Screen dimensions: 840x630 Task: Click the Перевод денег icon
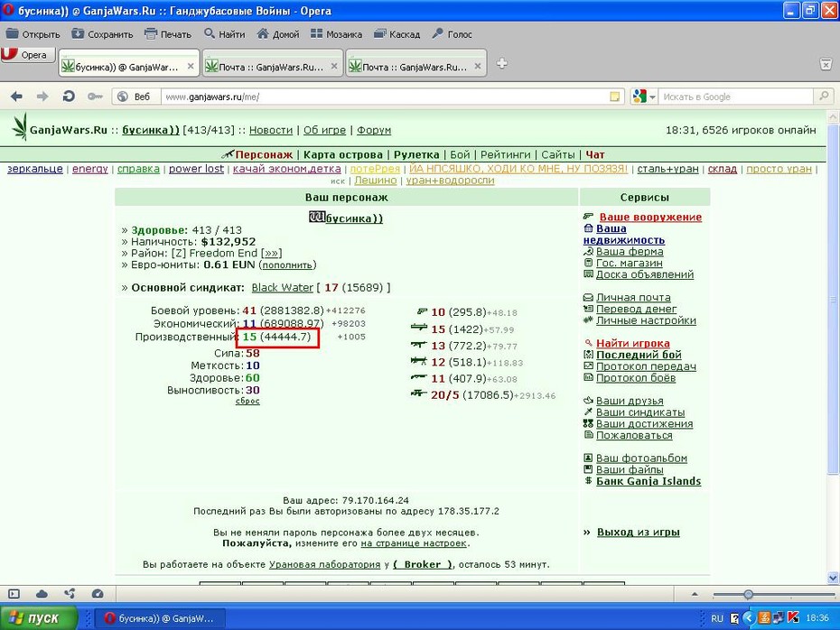[x=588, y=309]
